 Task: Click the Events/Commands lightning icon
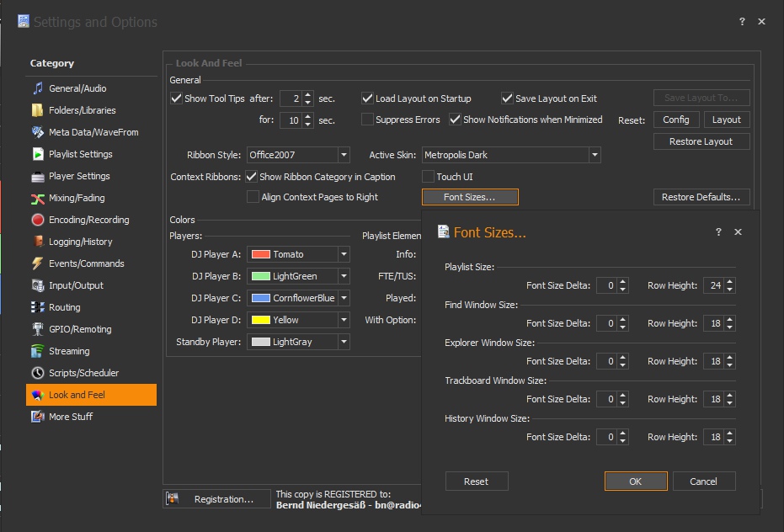37,263
